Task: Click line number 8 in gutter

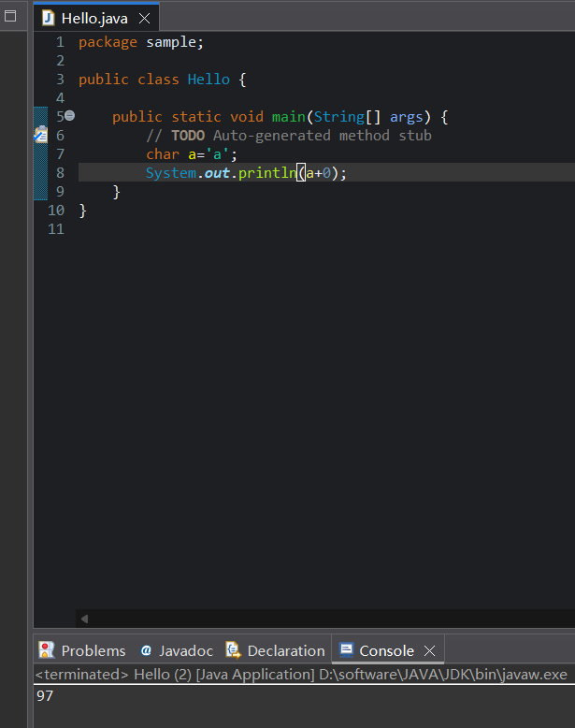Action: [x=61, y=173]
